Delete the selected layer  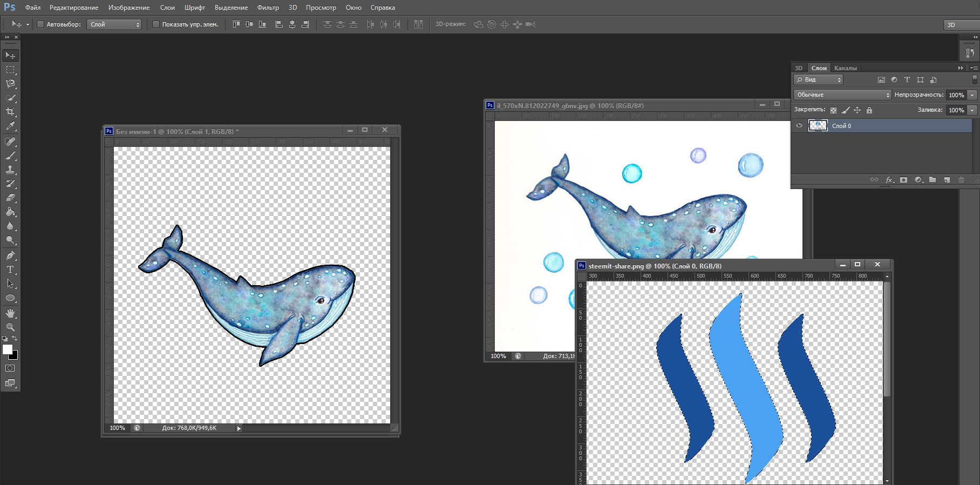961,180
